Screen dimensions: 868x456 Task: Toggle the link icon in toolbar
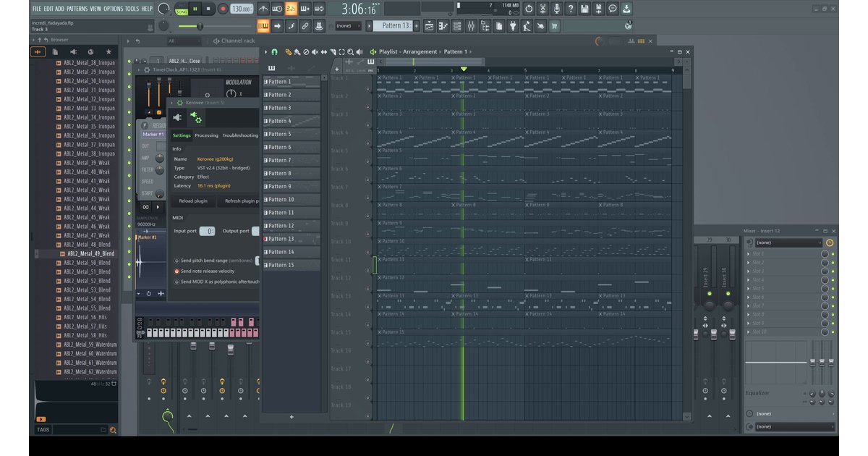click(x=305, y=26)
